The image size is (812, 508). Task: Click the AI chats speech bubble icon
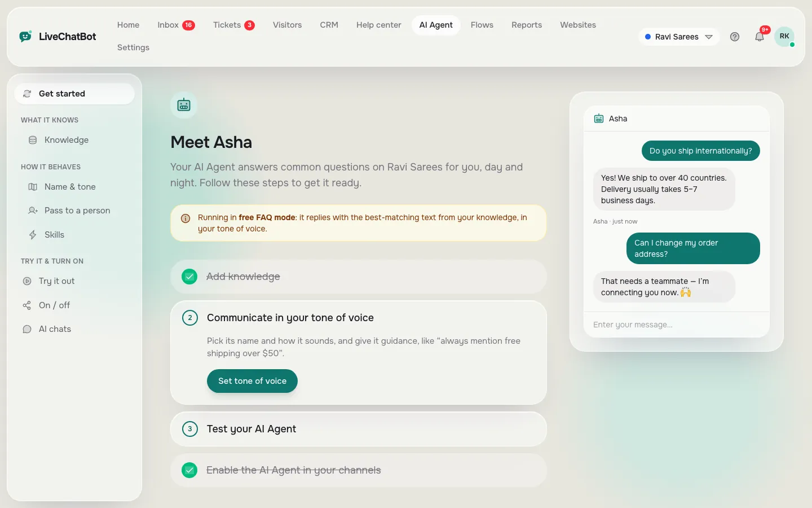[x=27, y=329]
